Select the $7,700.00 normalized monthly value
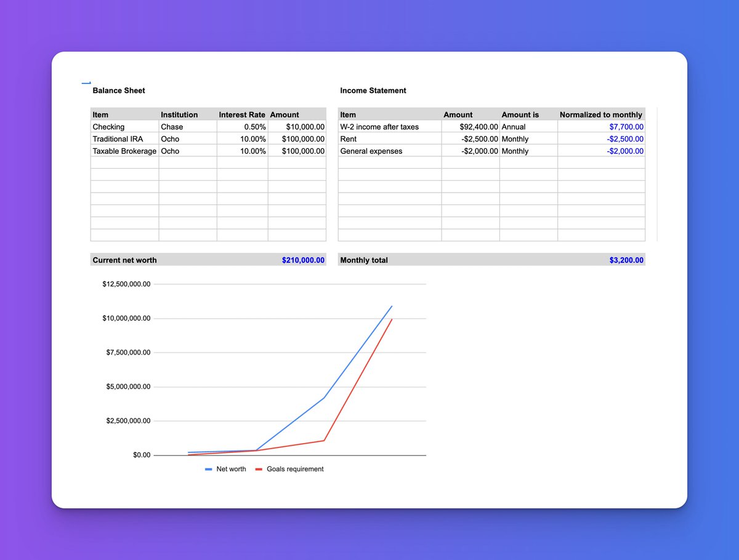 click(601, 127)
